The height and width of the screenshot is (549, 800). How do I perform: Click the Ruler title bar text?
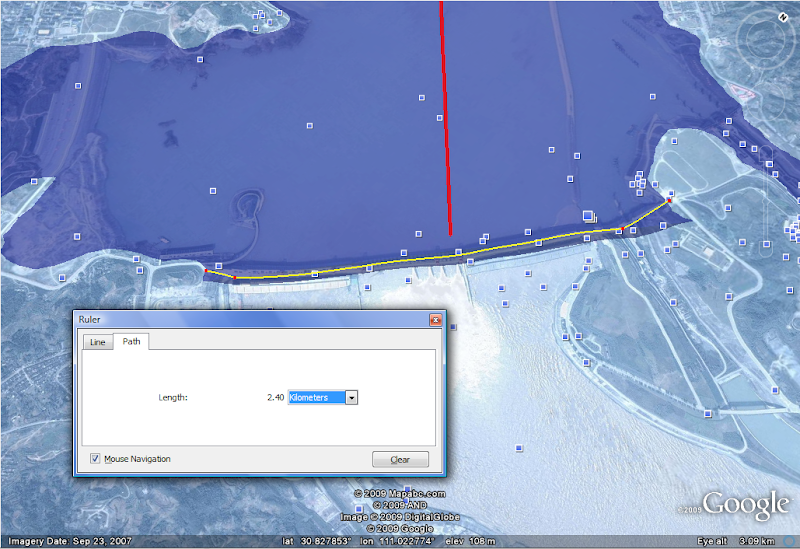[89, 319]
